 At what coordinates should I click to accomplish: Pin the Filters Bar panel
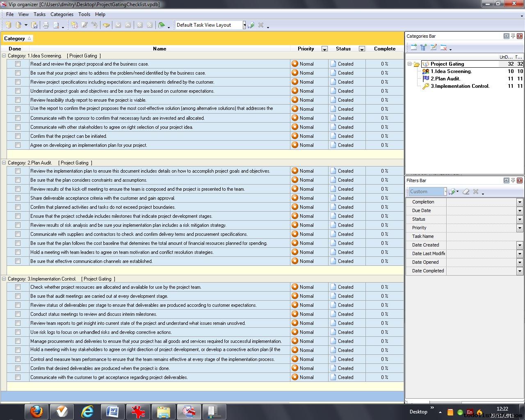click(513, 180)
